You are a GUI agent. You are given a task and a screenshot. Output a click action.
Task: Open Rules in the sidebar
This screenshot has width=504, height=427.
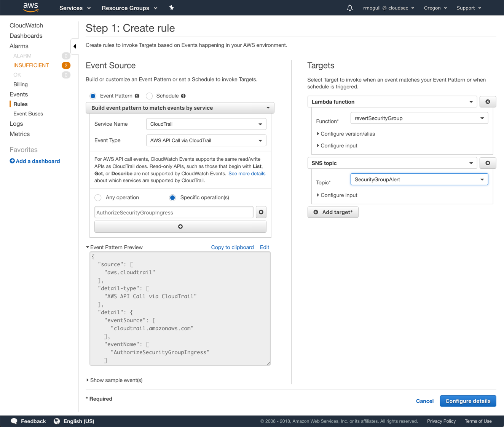click(21, 104)
